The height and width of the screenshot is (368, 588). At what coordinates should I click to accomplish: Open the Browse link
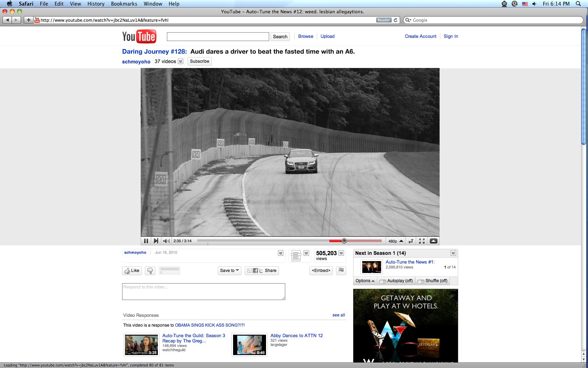pos(306,36)
